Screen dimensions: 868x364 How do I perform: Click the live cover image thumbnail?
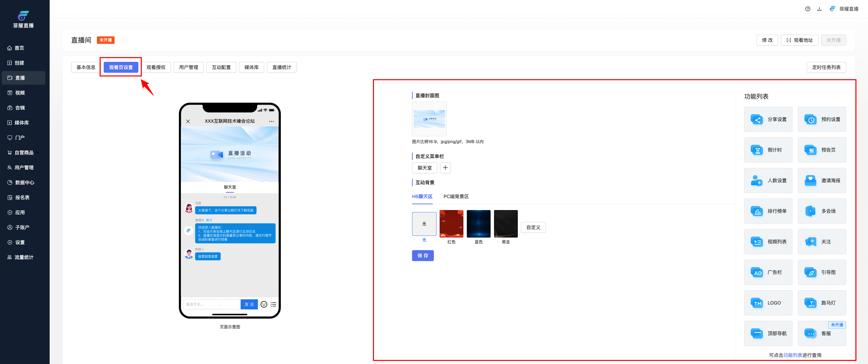click(429, 119)
